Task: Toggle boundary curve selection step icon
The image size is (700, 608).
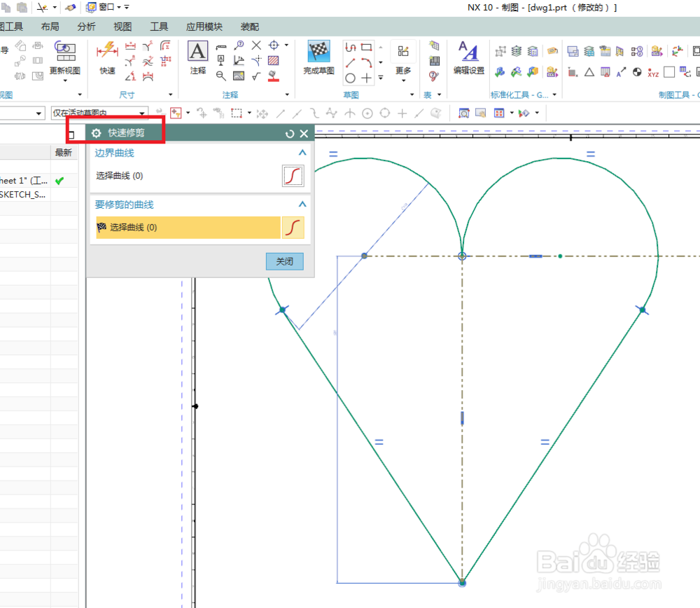Action: tap(293, 176)
